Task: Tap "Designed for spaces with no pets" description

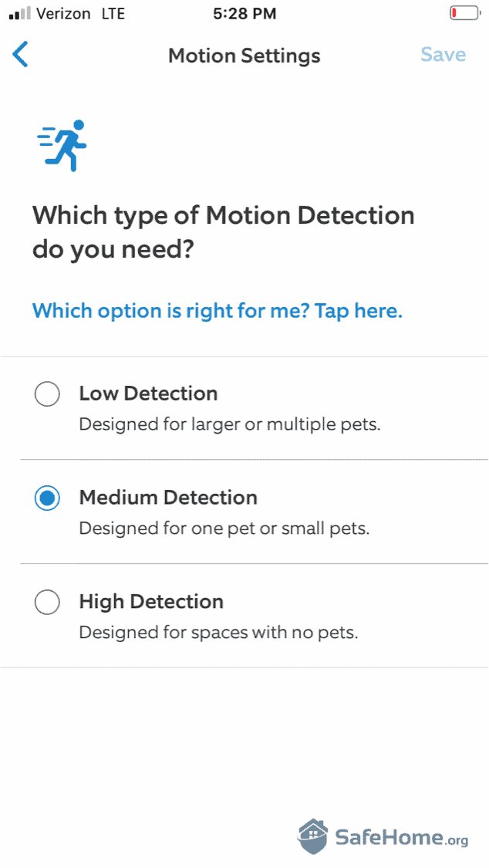Action: coord(219,633)
